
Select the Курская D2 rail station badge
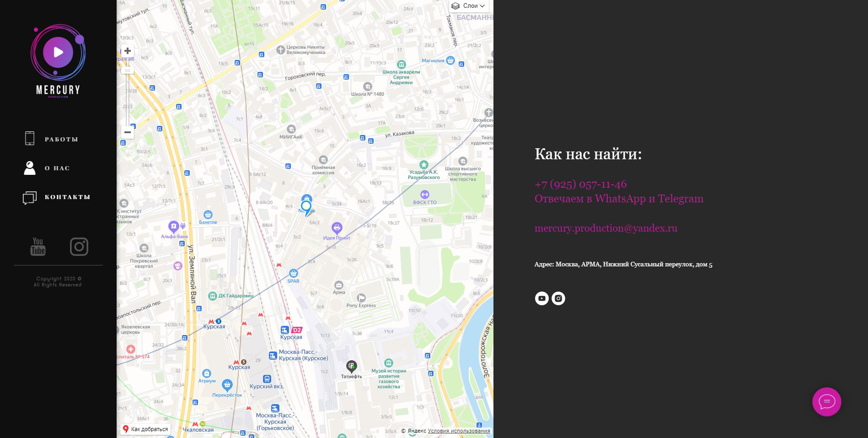coord(297,330)
